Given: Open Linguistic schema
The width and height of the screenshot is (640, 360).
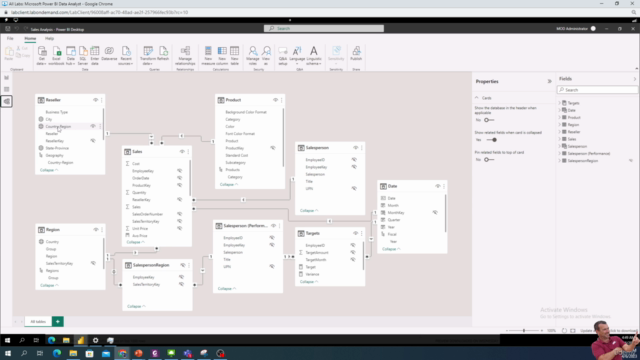Looking at the screenshot, I should (313, 56).
